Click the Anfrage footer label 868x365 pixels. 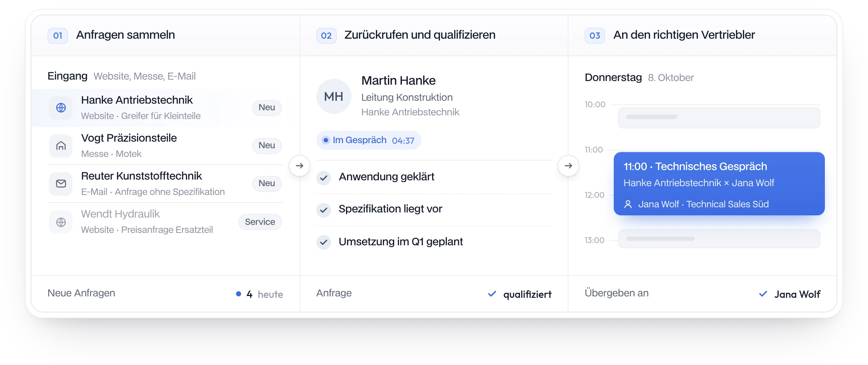coord(334,293)
